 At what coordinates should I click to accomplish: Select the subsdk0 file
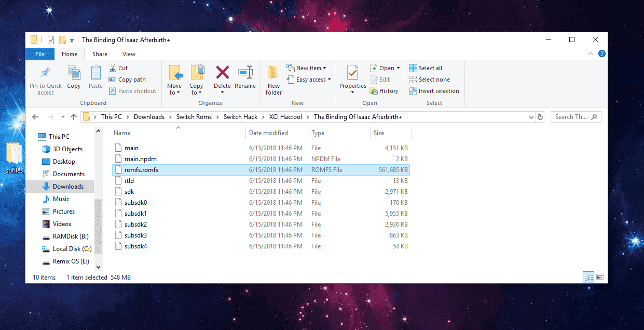coord(261,203)
